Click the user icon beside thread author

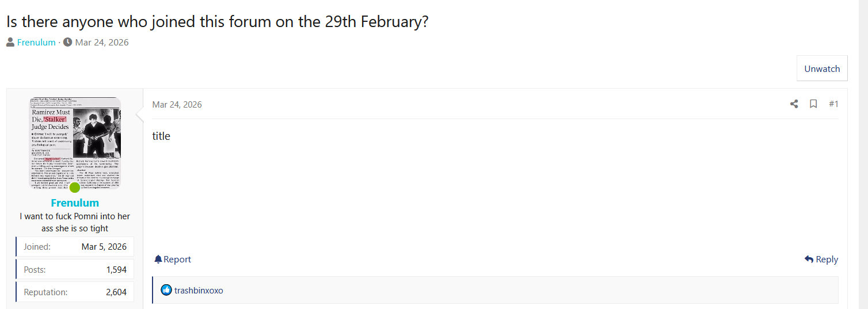pos(10,42)
